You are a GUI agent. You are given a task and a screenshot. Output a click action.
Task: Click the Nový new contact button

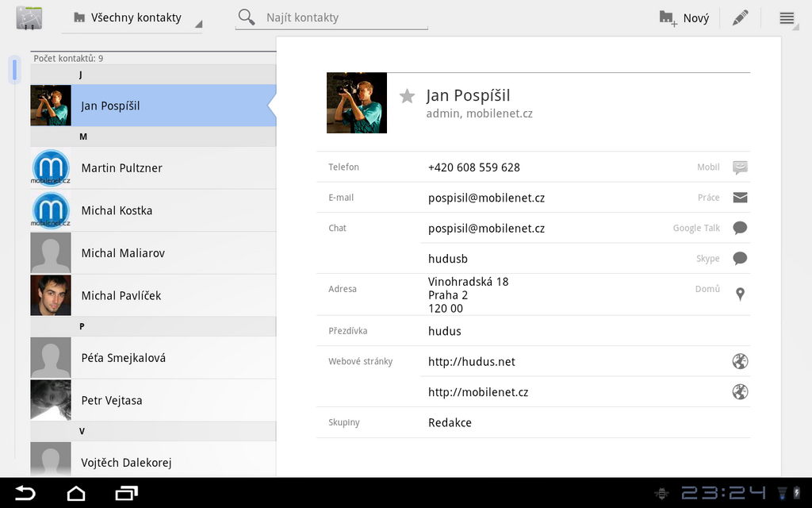[684, 18]
